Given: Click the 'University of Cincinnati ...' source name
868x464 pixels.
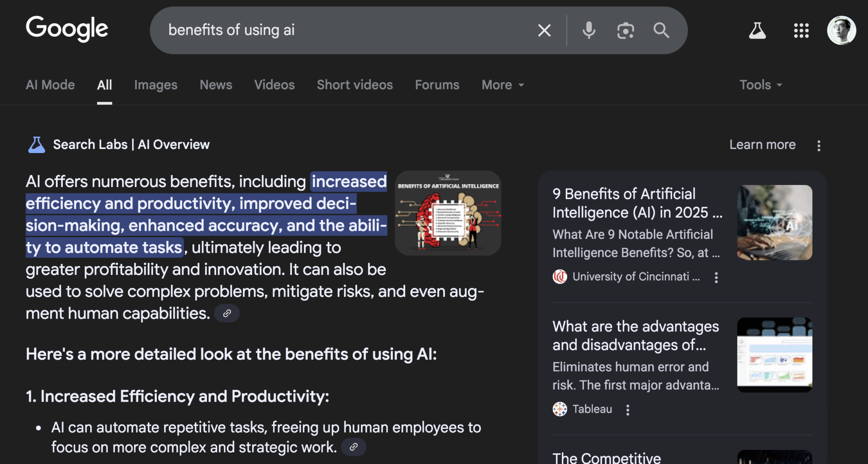Looking at the screenshot, I should click(636, 277).
